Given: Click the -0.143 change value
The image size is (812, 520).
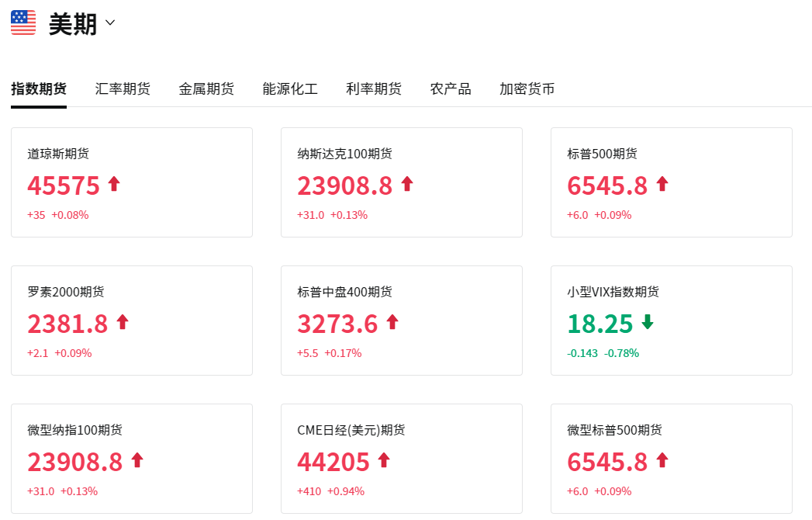Looking at the screenshot, I should pos(582,354).
